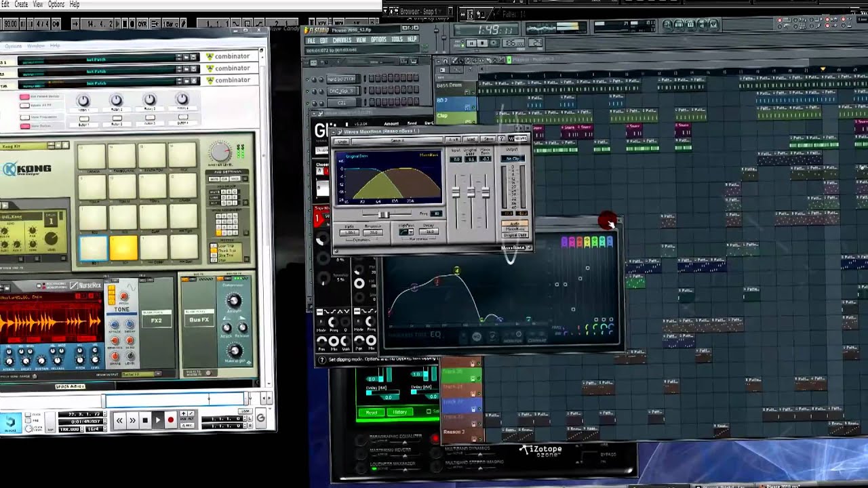Select Audio monitor mode in MaxxBass
The width and height of the screenshot is (868, 488).
point(515,224)
